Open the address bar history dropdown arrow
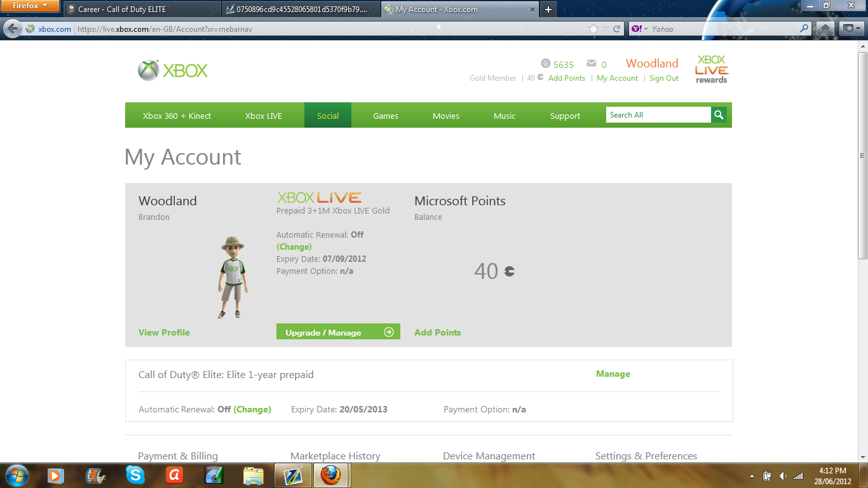The height and width of the screenshot is (488, 868). 606,29
